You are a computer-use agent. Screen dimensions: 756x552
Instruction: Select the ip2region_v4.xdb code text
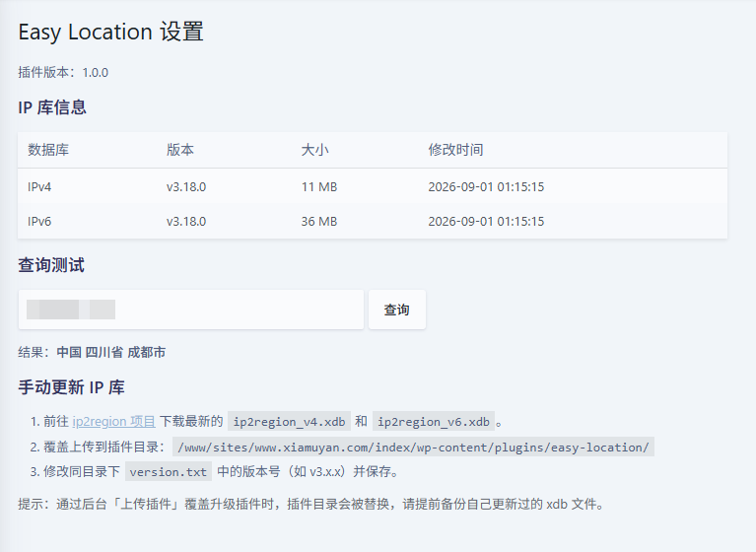[x=289, y=422]
